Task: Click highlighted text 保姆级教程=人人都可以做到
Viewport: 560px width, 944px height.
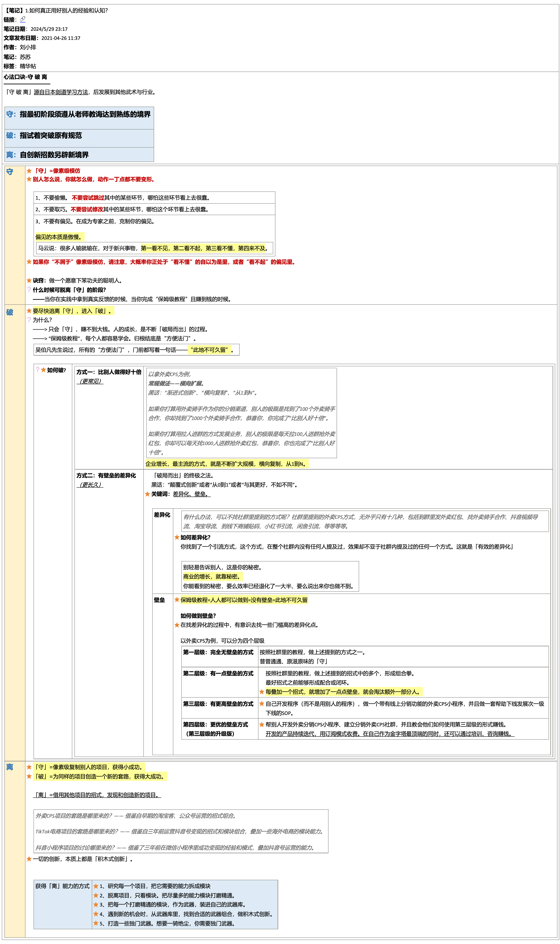Action: (x=244, y=600)
